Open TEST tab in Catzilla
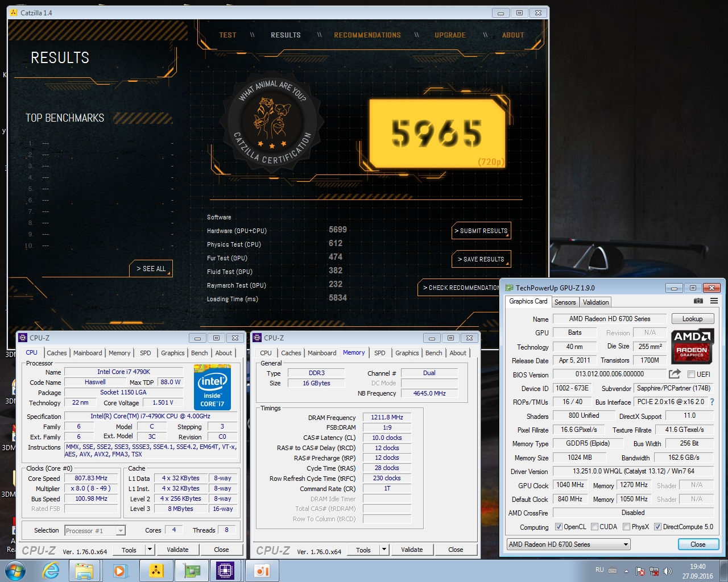 coord(228,35)
